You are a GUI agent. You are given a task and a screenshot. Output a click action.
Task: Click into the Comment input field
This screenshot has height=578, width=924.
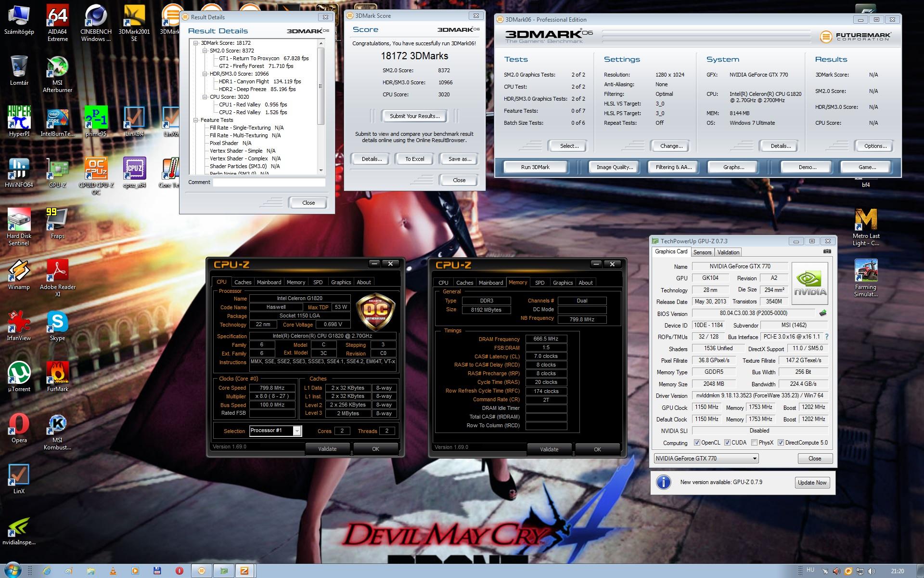coord(269,182)
